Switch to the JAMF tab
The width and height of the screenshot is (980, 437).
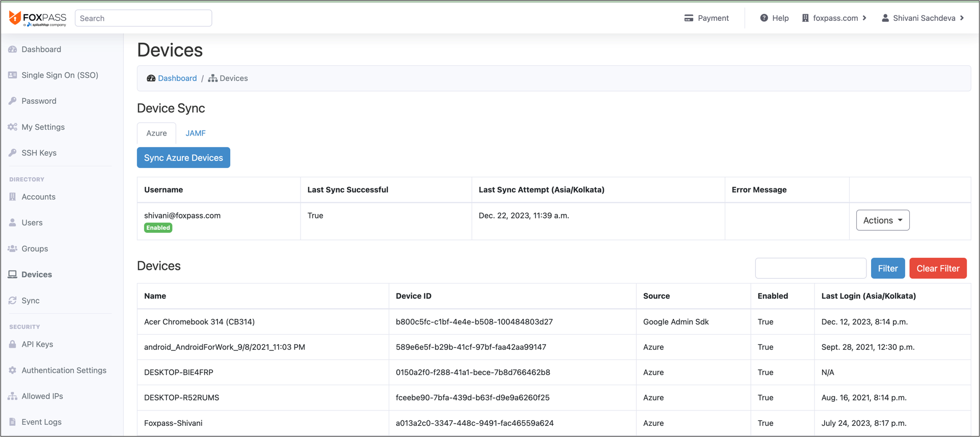tap(196, 133)
